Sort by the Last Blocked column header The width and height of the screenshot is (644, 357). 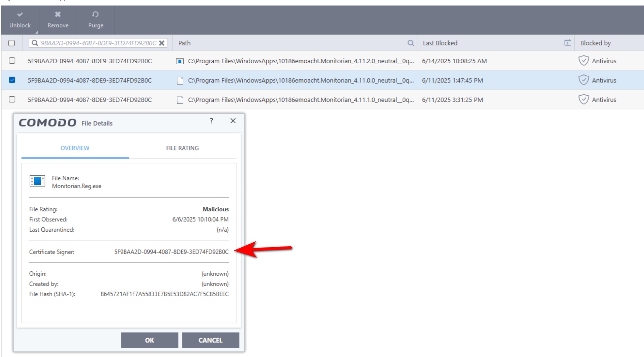point(440,43)
